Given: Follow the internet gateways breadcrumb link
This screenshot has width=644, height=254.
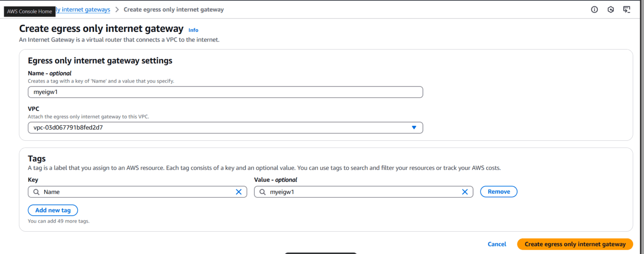Looking at the screenshot, I should click(83, 9).
